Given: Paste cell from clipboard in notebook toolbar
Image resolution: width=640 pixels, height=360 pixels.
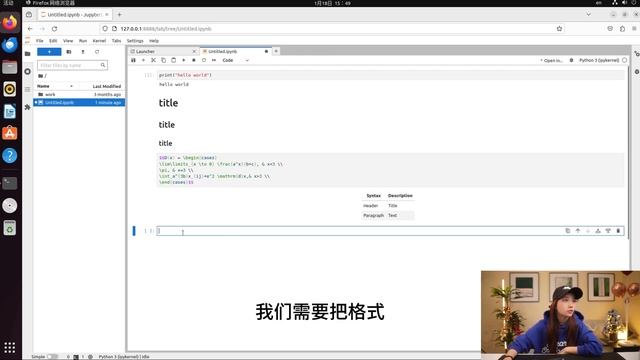Looking at the screenshot, I should (x=173, y=60).
